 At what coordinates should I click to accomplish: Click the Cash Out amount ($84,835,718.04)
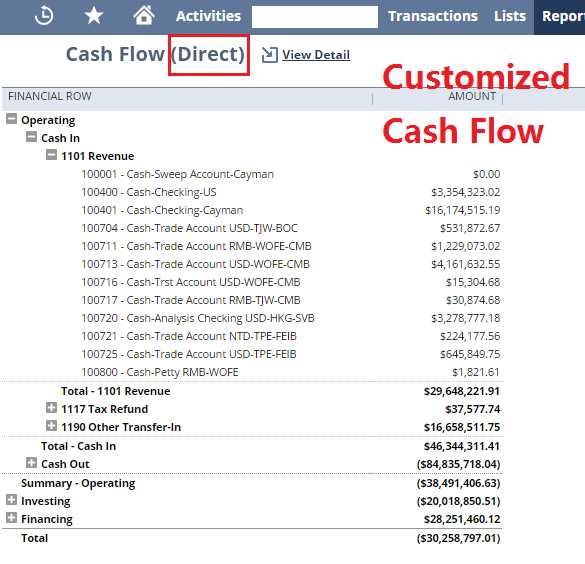[459, 464]
